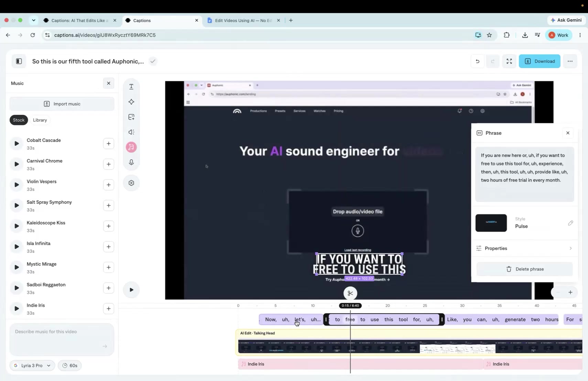588x381 pixels.
Task: Preview the Mystic Mirage track
Action: click(x=17, y=268)
